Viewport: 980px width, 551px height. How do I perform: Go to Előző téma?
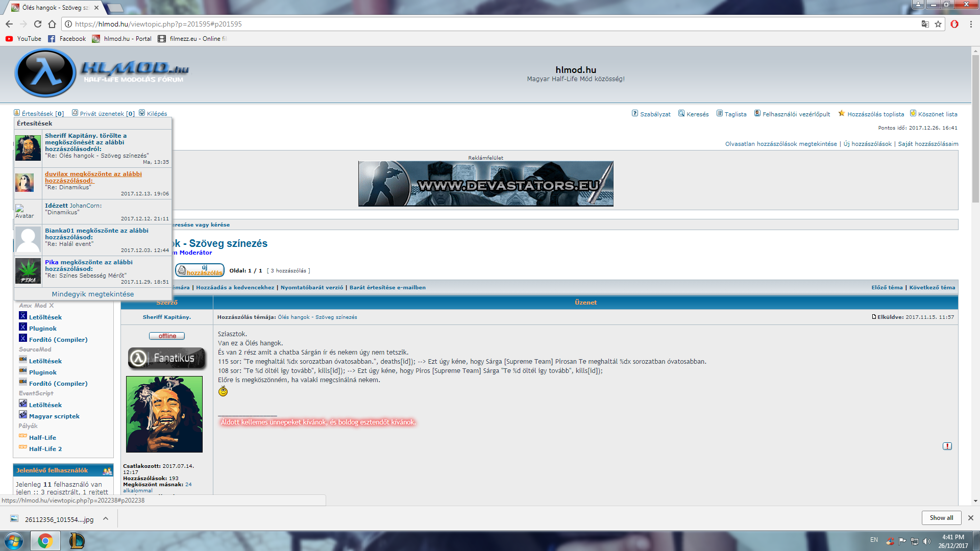[x=887, y=287]
